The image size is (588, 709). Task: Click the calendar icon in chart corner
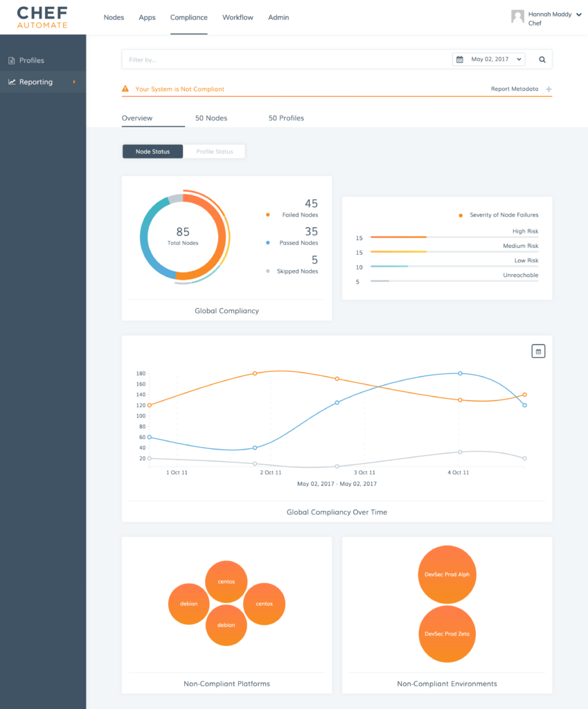point(538,351)
